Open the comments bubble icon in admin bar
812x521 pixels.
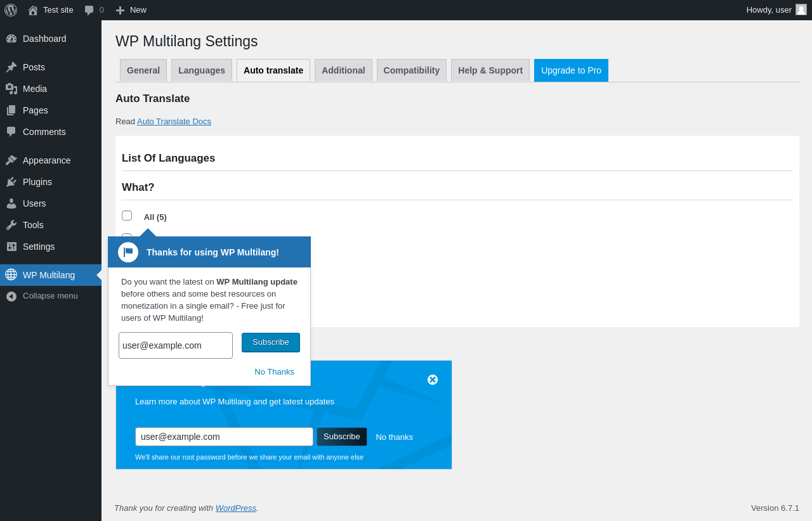click(x=89, y=10)
